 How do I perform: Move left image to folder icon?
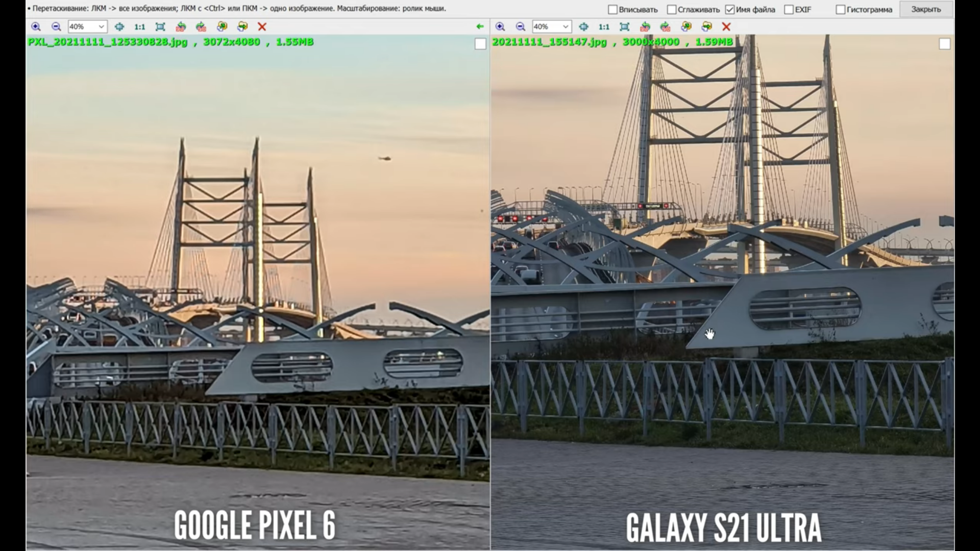pyautogui.click(x=242, y=27)
